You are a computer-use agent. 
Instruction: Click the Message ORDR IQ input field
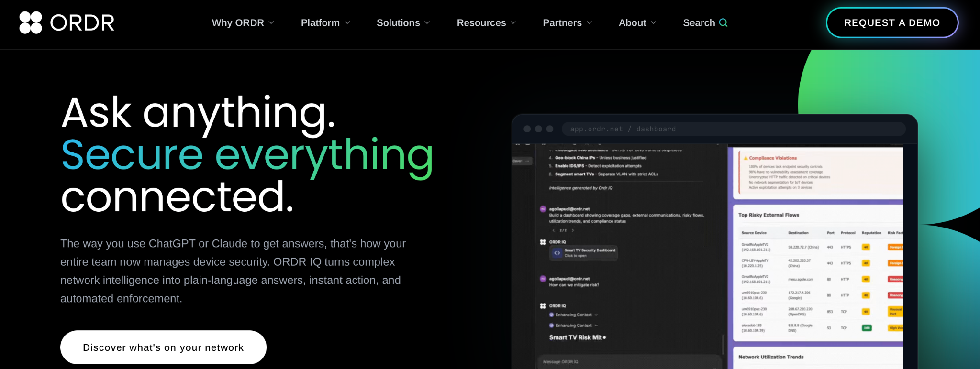(629, 362)
